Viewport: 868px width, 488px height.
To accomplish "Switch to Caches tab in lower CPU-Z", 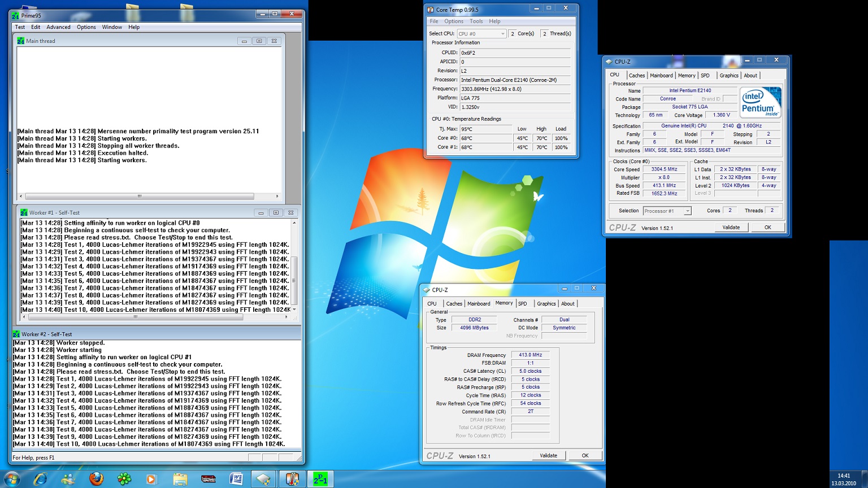I will 454,304.
